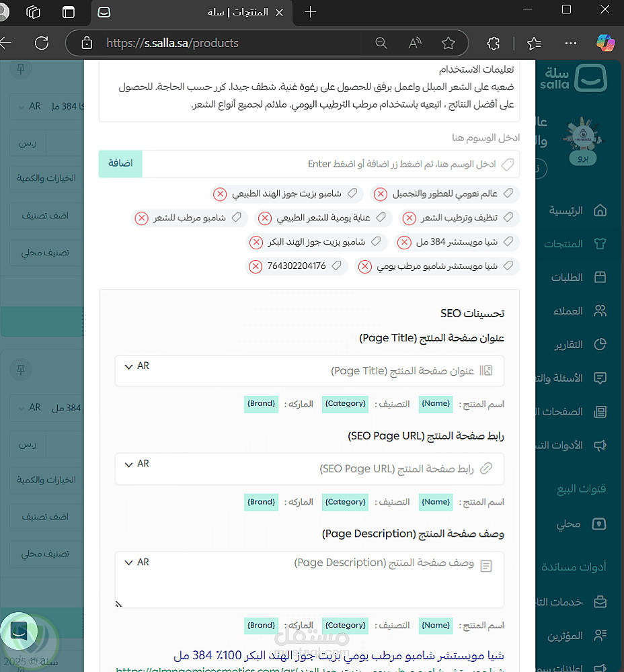Screen dimensions: 624x672
Task: Click the reports pie chart icon
Action: click(600, 344)
